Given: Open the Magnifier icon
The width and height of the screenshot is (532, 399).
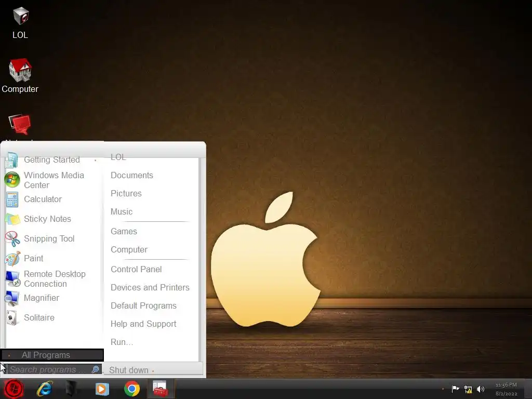Looking at the screenshot, I should 12,298.
